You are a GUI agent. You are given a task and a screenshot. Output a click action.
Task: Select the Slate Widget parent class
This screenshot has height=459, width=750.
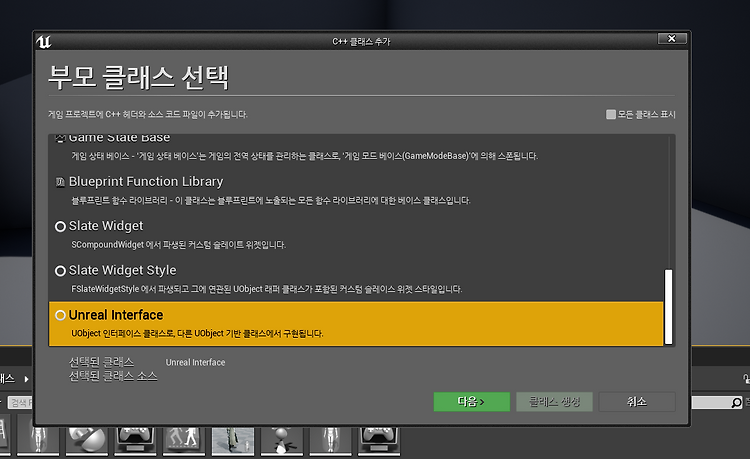(356, 234)
